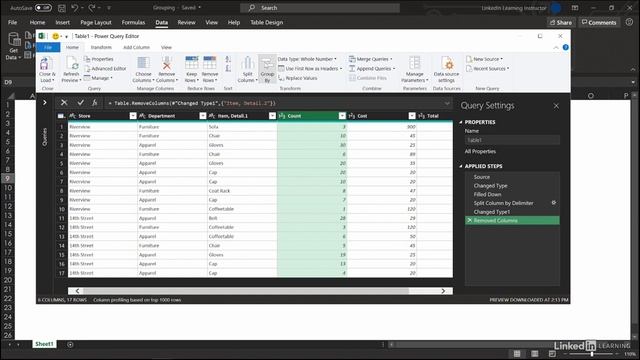Click Remove Rows icon

(210, 63)
